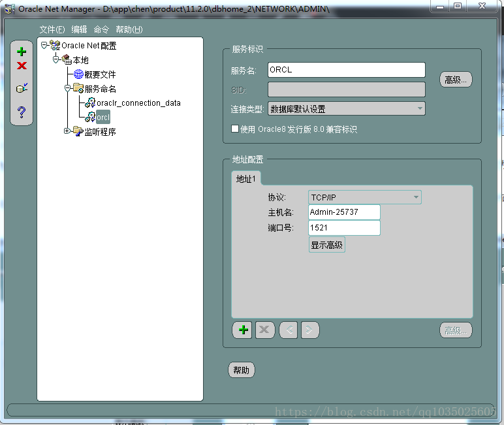The width and height of the screenshot is (504, 425).
Task: Click the oraclr_connection_data service icon
Action: point(90,102)
